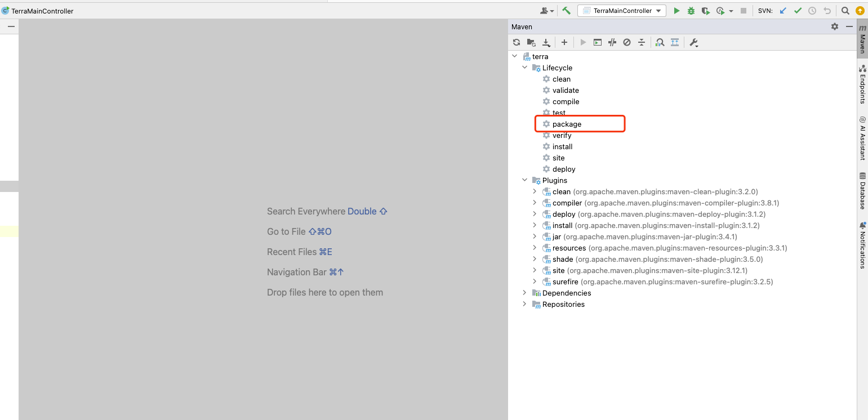This screenshot has height=420, width=868.
Task: Click the Maven panel title label
Action: [x=522, y=26]
